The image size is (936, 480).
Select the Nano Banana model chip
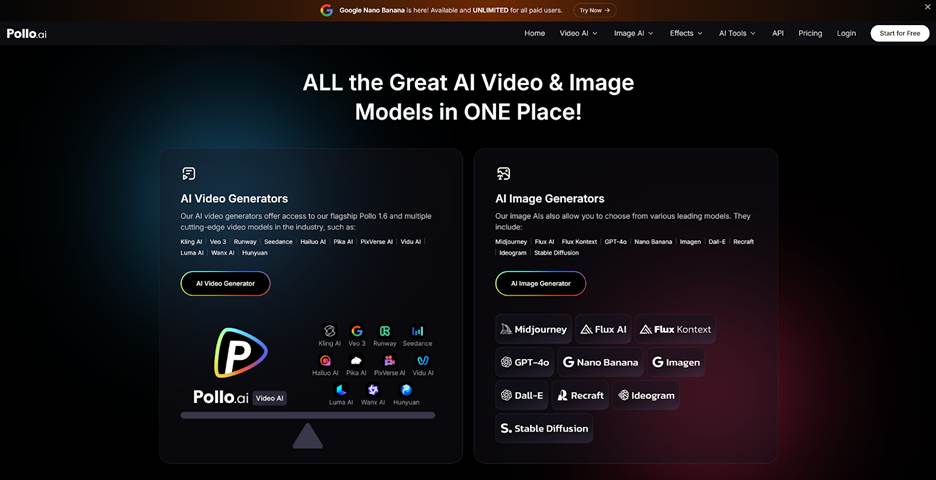click(x=601, y=362)
